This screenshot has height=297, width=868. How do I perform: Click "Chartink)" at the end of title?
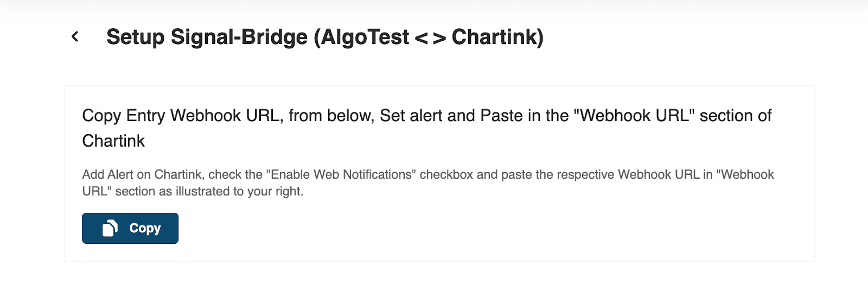(x=497, y=37)
